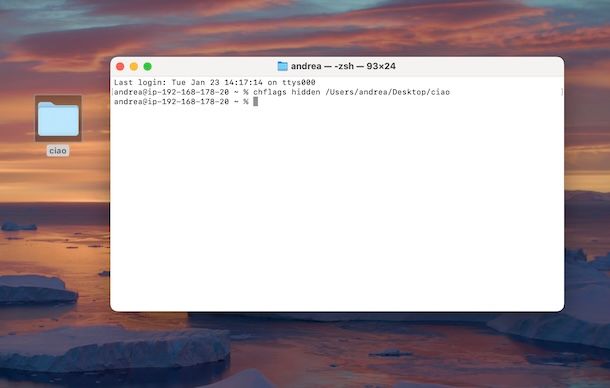This screenshot has width=610, height=388.
Task: Click the 93×24 size text in title
Action: 381,66
